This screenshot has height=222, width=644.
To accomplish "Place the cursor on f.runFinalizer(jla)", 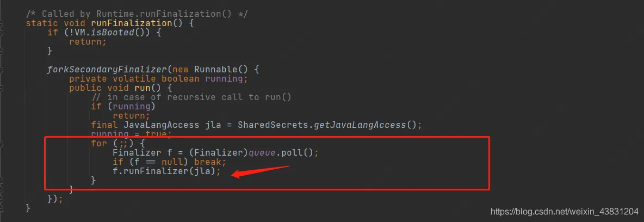I will point(167,171).
